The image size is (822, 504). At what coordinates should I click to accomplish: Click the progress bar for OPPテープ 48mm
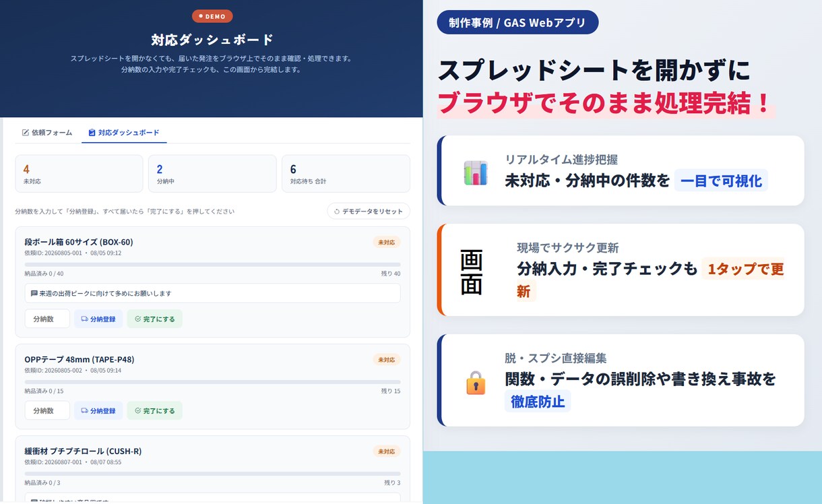pyautogui.click(x=212, y=382)
